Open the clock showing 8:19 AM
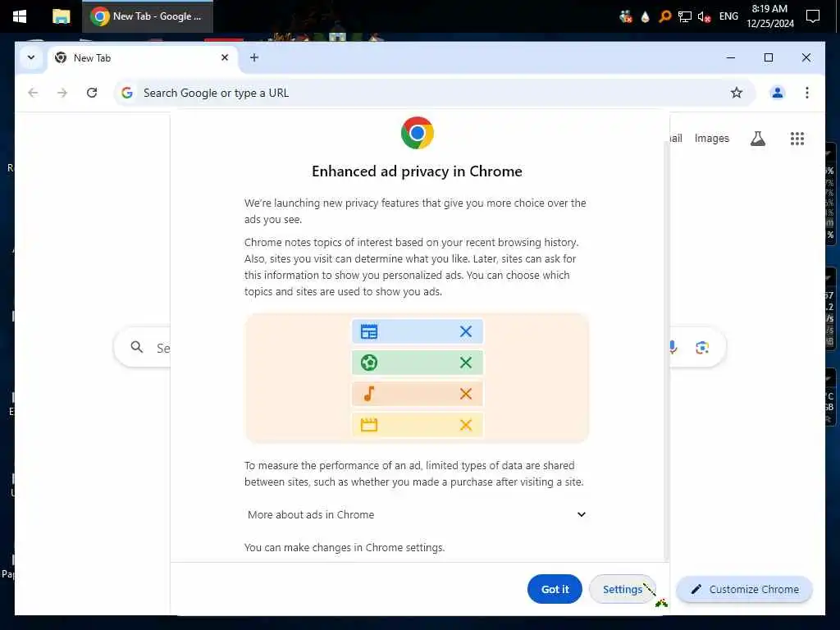The image size is (840, 630). [x=769, y=16]
